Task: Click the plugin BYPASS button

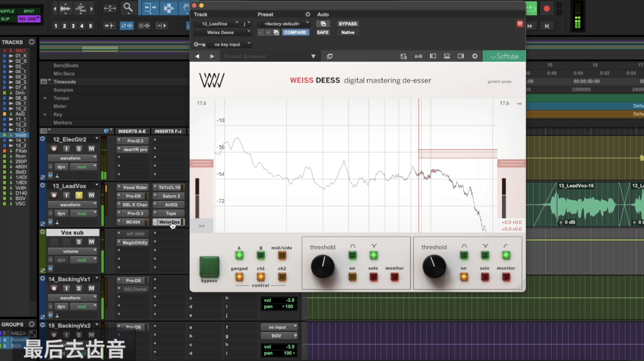Action: point(348,24)
